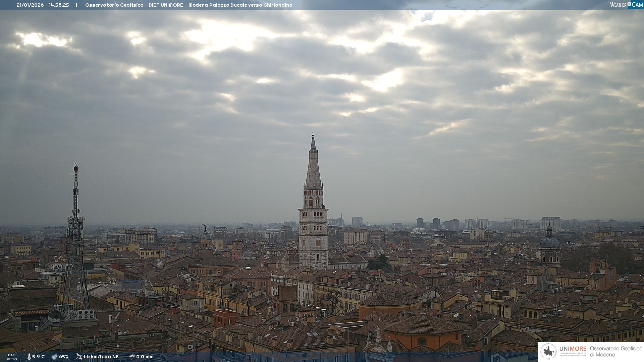Click the WeatherCam logo text
644x362 pixels.
pos(618,5)
